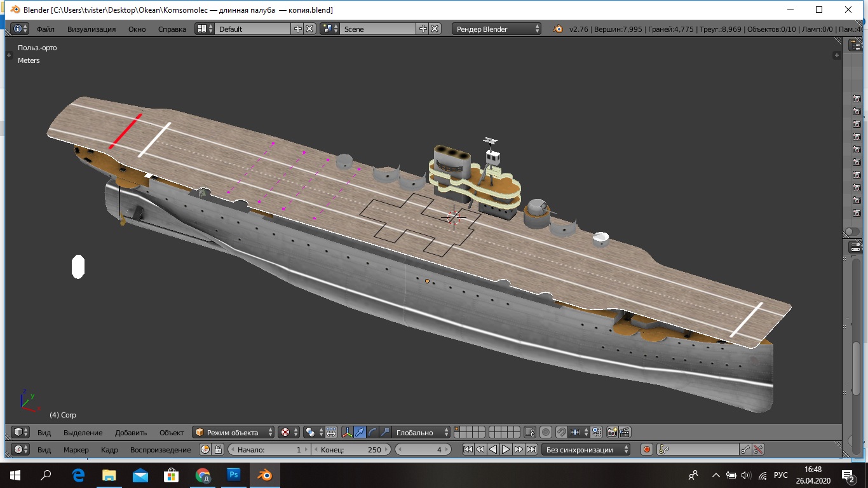Click the OpenGL render animation clapperboard icon
Screen dimensions: 868x488
(625, 432)
